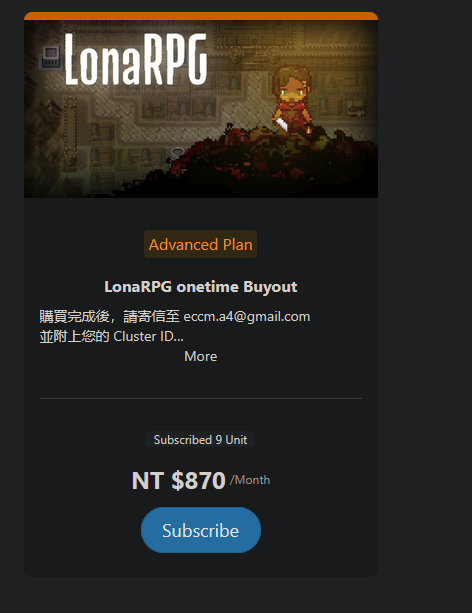Image resolution: width=472 pixels, height=613 pixels.
Task: Click the small barrel in the banner
Action: coord(177,153)
